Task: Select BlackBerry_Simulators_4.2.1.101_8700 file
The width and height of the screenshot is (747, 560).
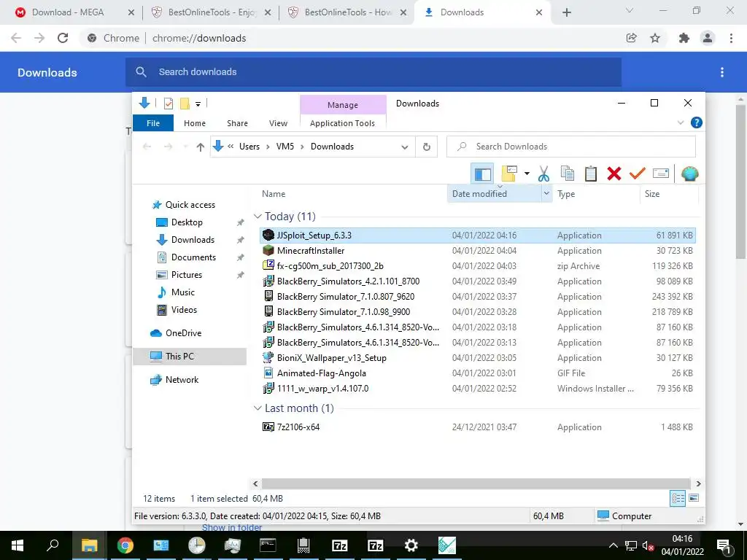Action: point(477,281)
